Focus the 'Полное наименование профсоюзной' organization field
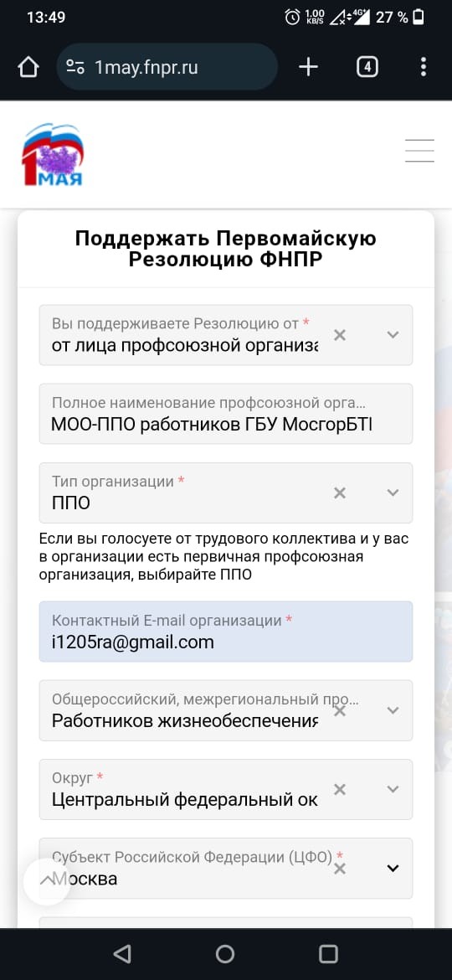 [x=226, y=414]
